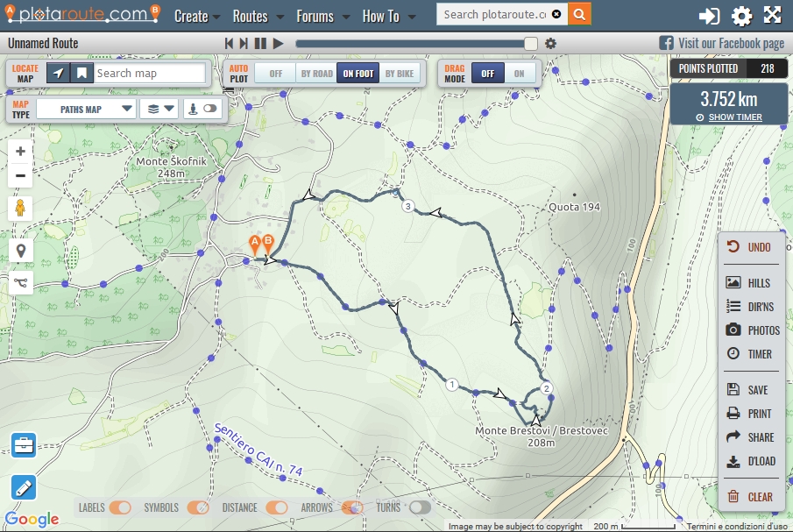Open the pencil edit tool
The height and width of the screenshot is (532, 793).
22,487
